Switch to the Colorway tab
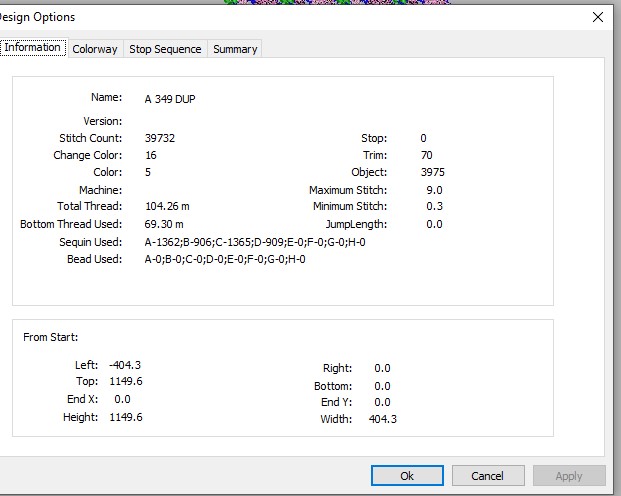621x496 pixels. [95, 49]
